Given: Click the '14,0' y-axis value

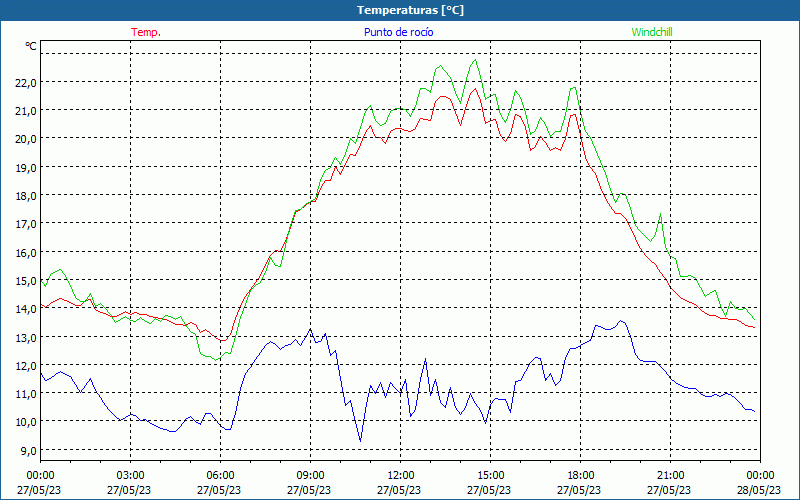Looking at the screenshot, I should pyautogui.click(x=25, y=308).
